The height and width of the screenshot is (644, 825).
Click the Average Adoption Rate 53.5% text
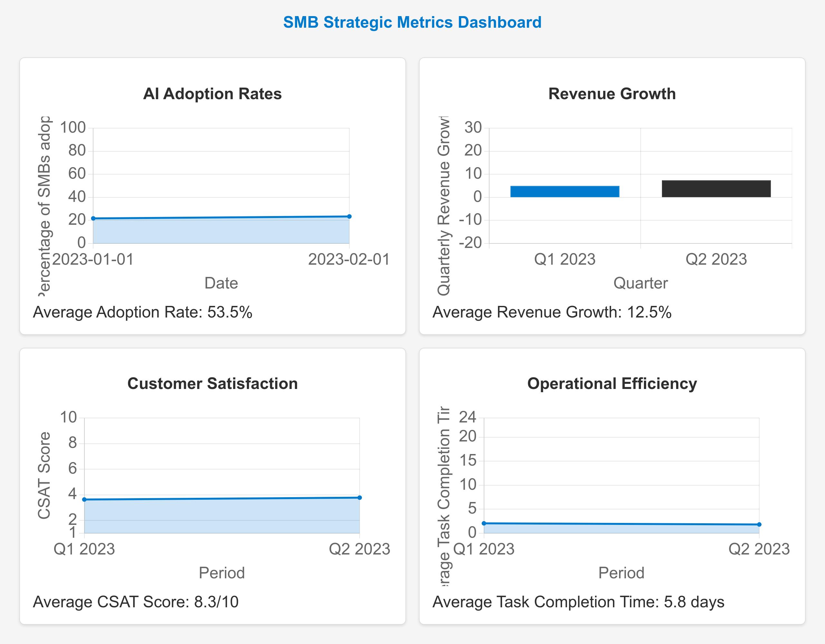(142, 312)
